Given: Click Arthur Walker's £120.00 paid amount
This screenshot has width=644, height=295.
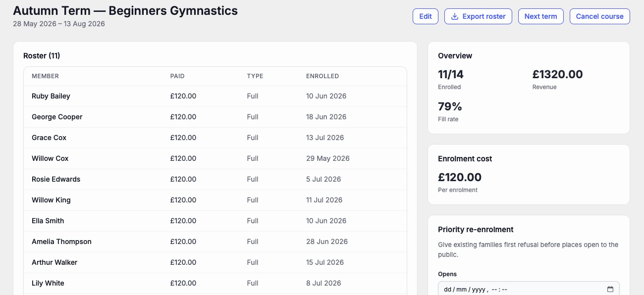Looking at the screenshot, I should tap(183, 262).
